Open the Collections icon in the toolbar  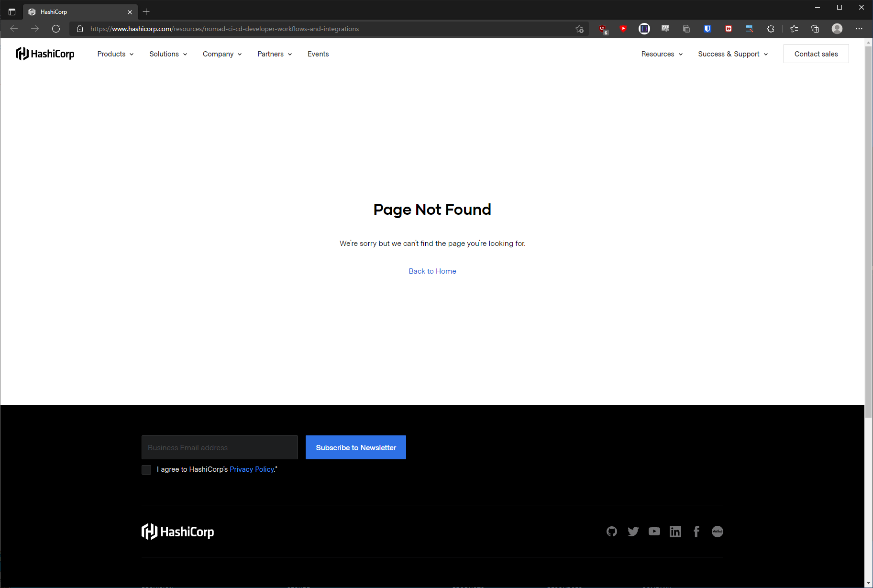(x=815, y=29)
